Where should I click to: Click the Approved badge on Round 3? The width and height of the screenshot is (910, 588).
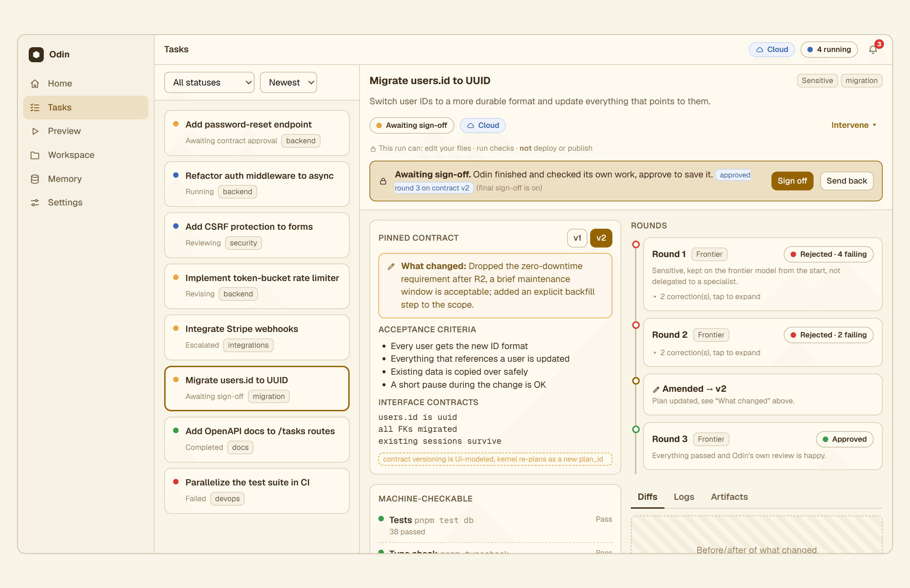pos(844,440)
